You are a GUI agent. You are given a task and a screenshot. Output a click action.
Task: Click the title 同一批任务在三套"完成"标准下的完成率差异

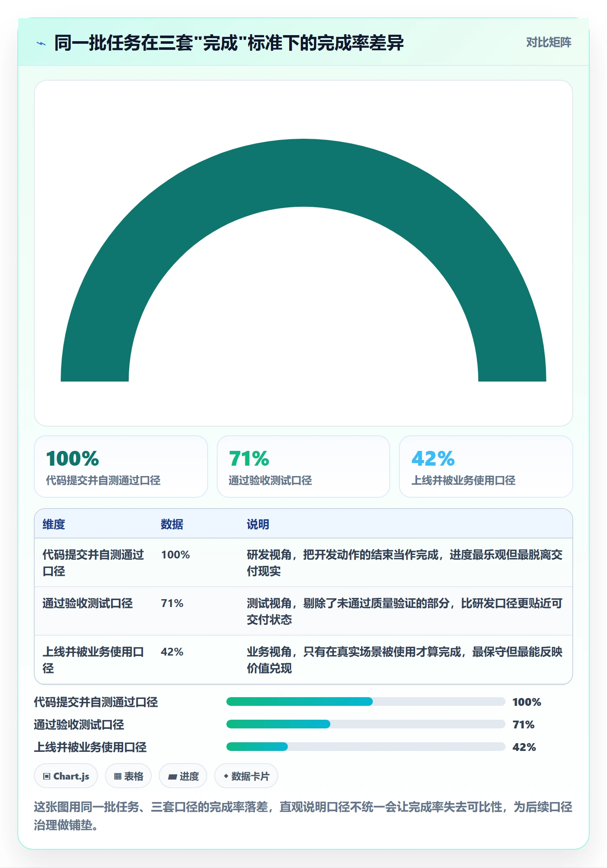pos(229,43)
